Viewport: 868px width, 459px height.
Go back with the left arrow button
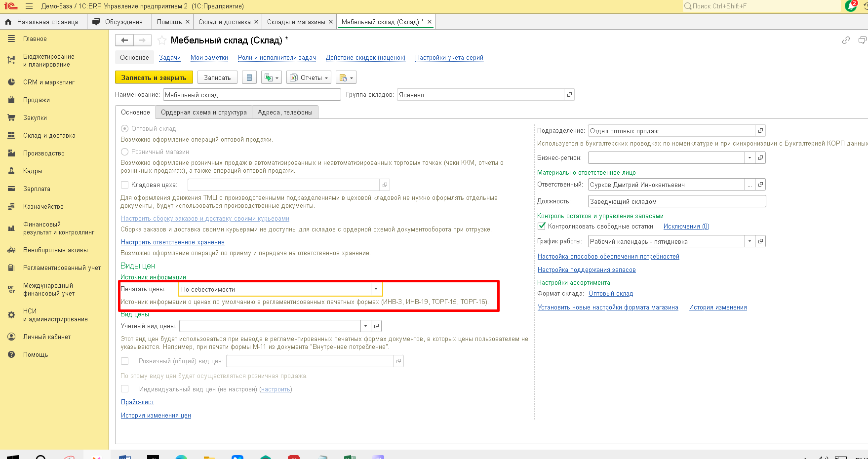[125, 40]
